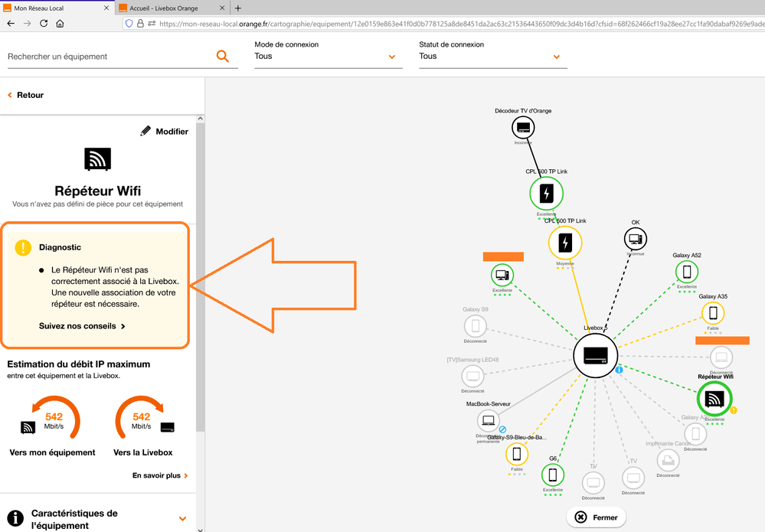Screen dimensions: 765x532
Task: Click the Livebox central node icon
Action: coord(595,356)
